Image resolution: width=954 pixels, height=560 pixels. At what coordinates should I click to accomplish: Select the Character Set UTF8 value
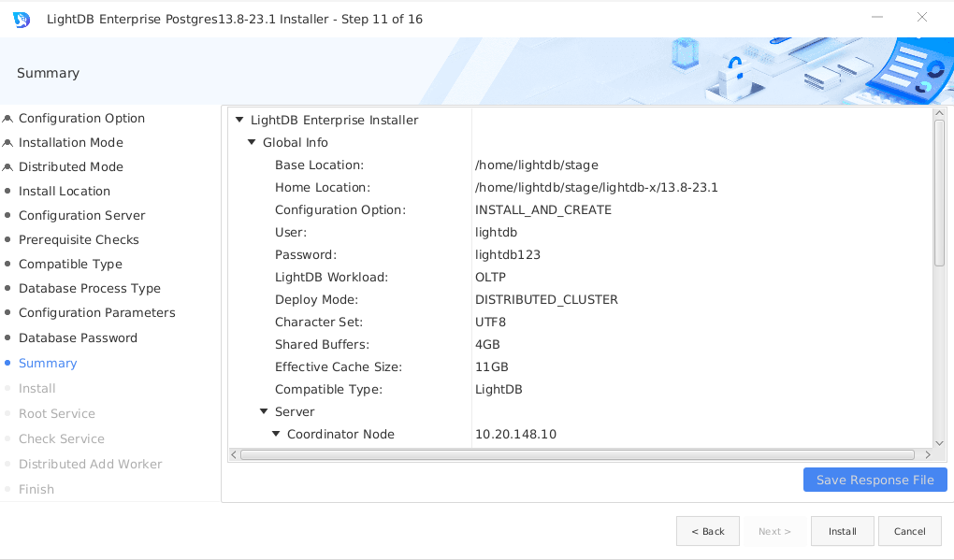point(490,323)
